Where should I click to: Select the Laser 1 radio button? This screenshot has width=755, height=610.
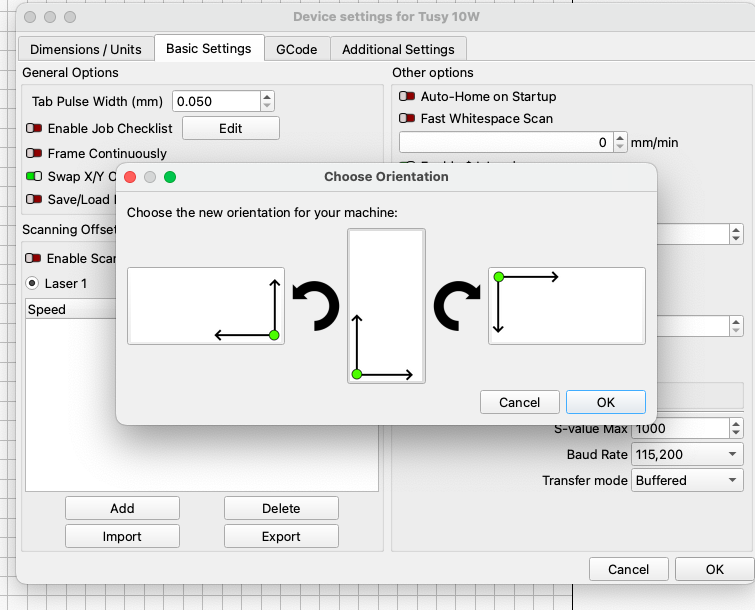click(32, 283)
